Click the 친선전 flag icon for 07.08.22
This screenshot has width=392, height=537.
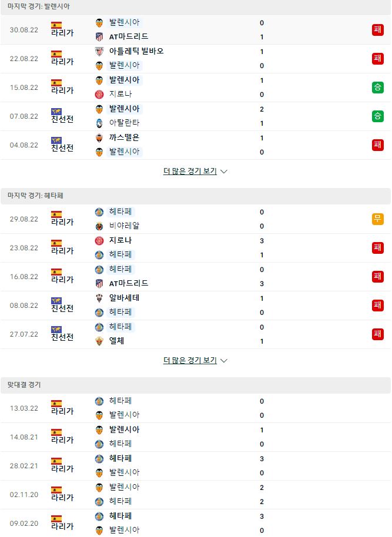[56, 111]
